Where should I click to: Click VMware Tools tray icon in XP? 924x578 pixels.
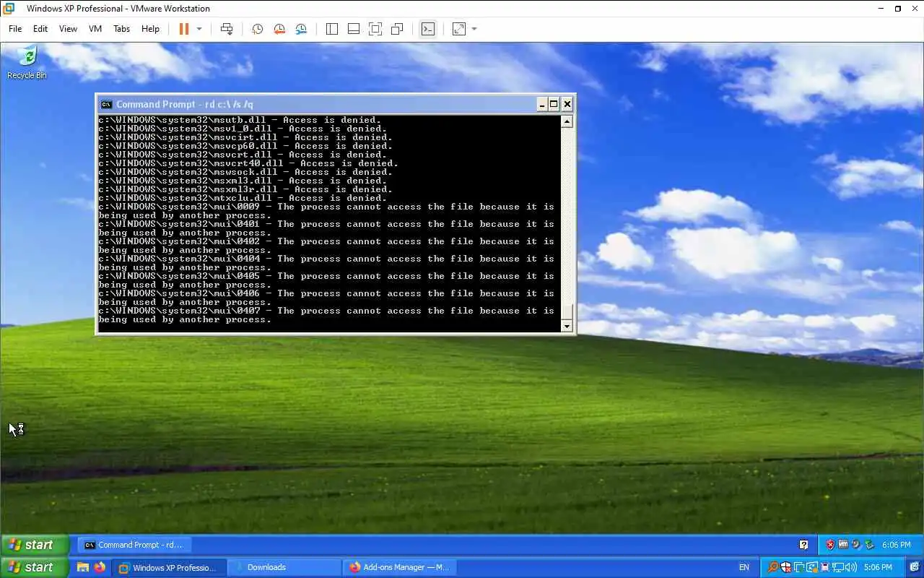click(x=842, y=545)
